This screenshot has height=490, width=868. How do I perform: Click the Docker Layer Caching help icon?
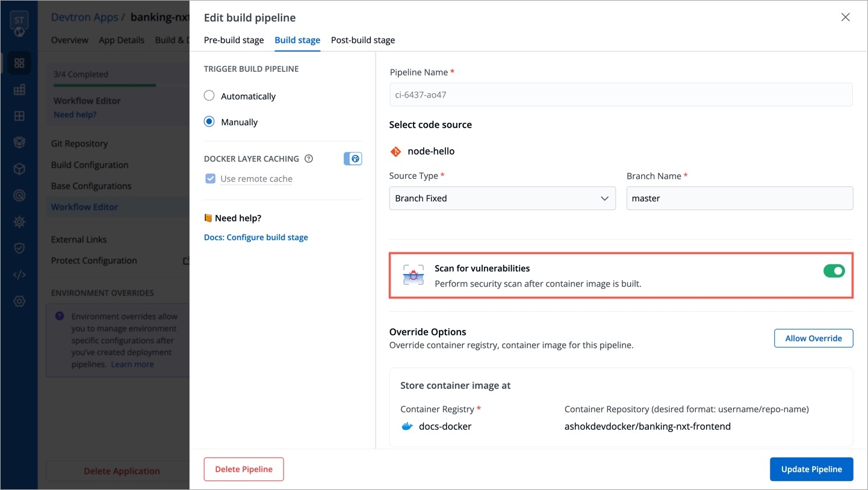coord(309,159)
